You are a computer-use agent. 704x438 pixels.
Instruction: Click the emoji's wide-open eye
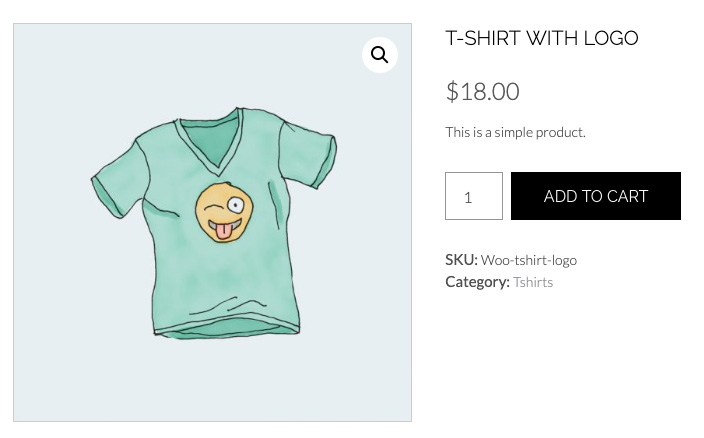[x=235, y=206]
